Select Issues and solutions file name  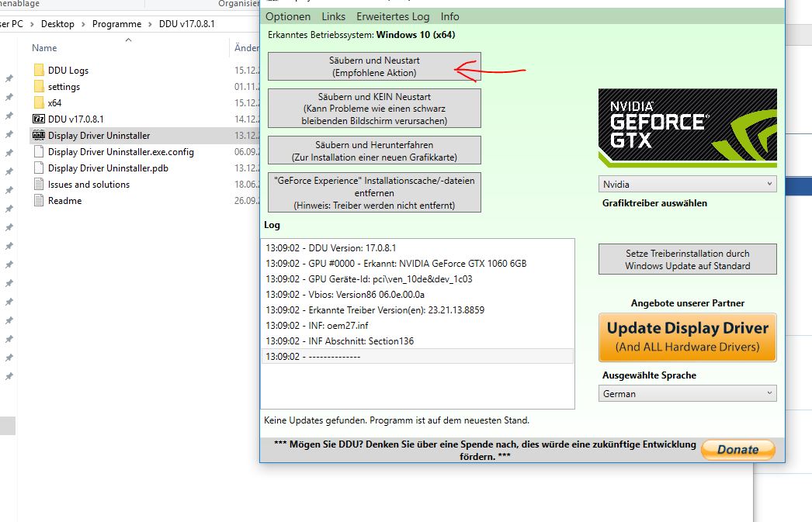(x=88, y=184)
